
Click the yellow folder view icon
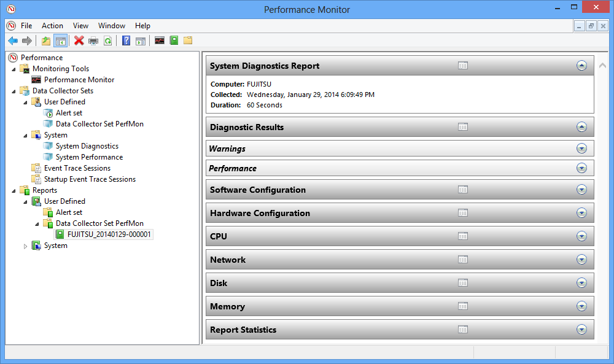[188, 41]
